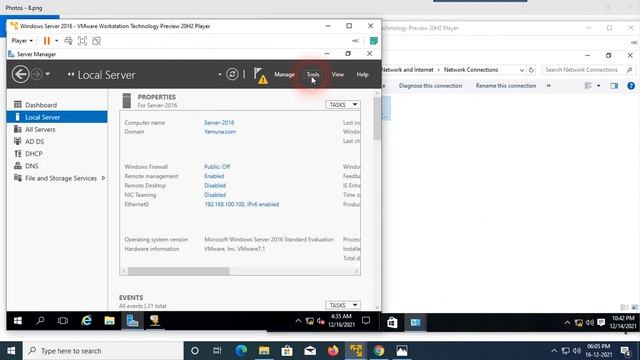Enter full screen mode in VMware Player
The width and height of the screenshot is (640, 360).
pos(82,41)
